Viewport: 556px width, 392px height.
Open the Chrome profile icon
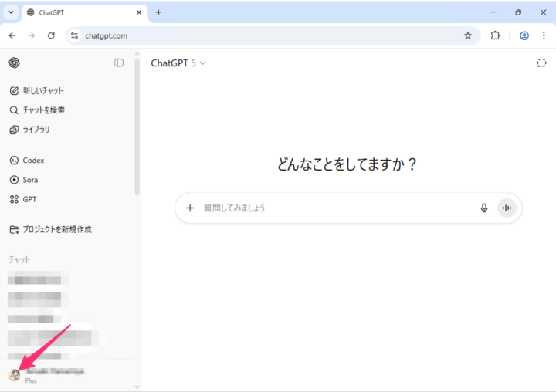(x=524, y=35)
